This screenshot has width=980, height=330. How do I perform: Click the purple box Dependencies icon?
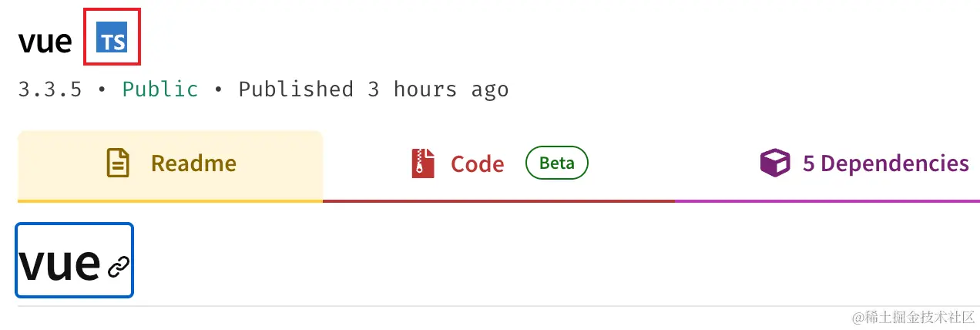[x=775, y=163]
